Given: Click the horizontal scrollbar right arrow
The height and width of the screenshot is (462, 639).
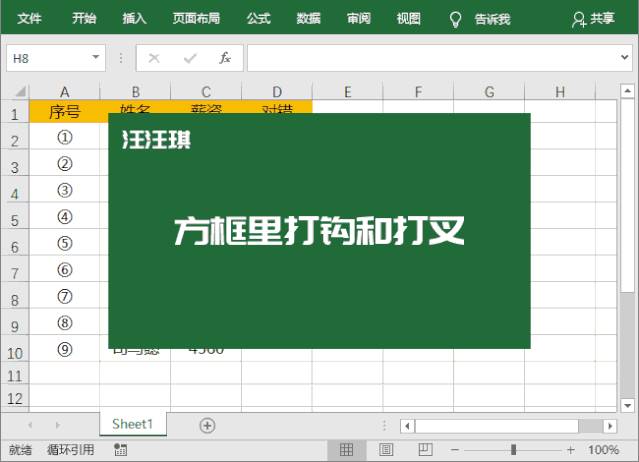Looking at the screenshot, I should (x=610, y=426).
